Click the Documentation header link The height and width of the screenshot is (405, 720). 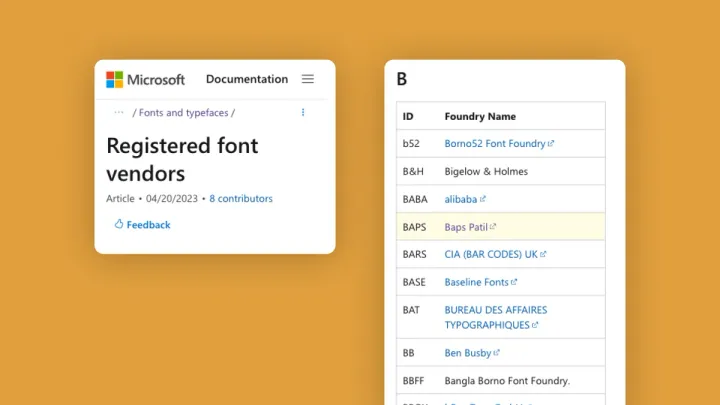pyautogui.click(x=247, y=79)
